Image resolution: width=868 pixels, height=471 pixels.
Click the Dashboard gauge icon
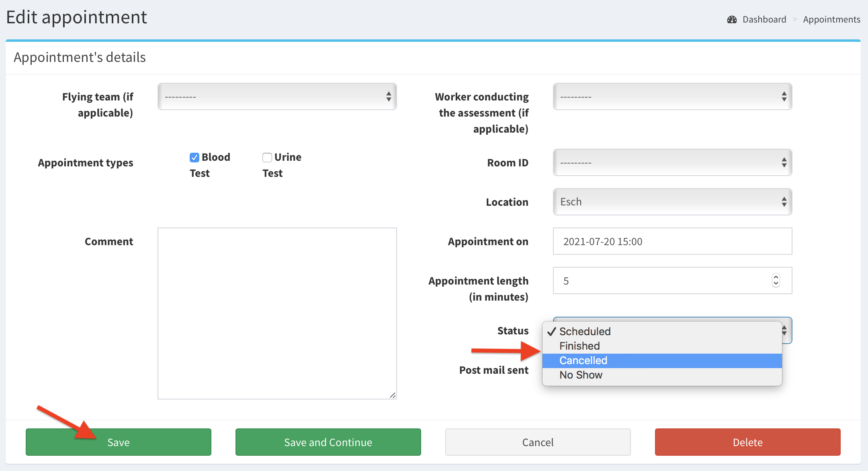coord(732,20)
